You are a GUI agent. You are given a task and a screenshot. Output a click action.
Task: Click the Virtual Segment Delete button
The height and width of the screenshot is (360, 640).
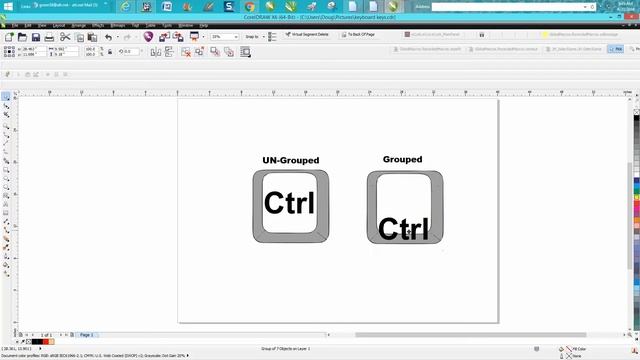click(x=307, y=35)
